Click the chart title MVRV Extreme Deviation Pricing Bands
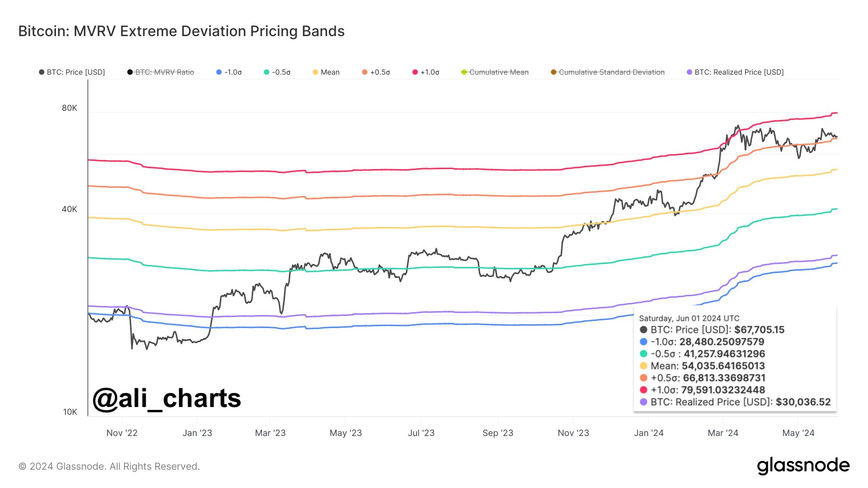Viewport: 868px width, 488px height. click(181, 31)
